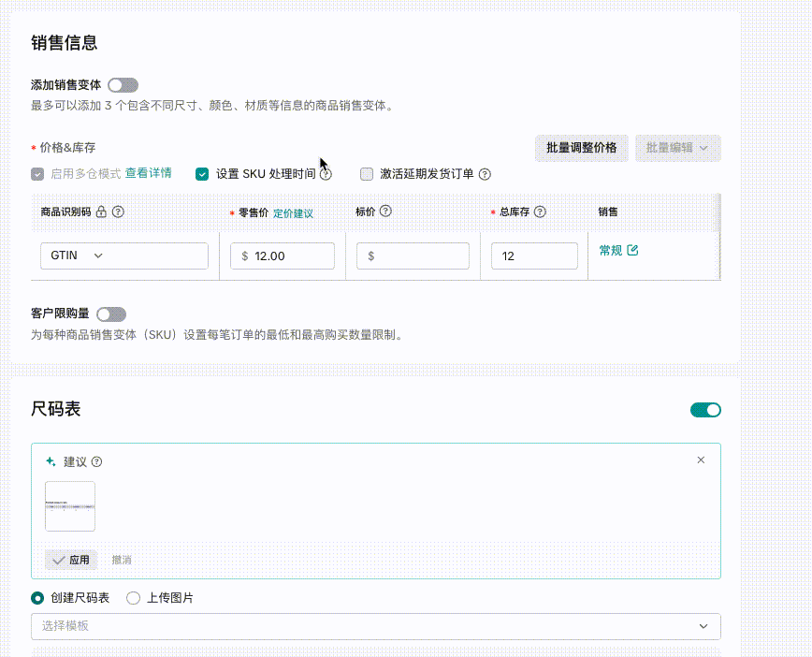This screenshot has width=812, height=657.
Task: Click help icon next to 设置 SKU 处理时间
Action: tap(326, 174)
